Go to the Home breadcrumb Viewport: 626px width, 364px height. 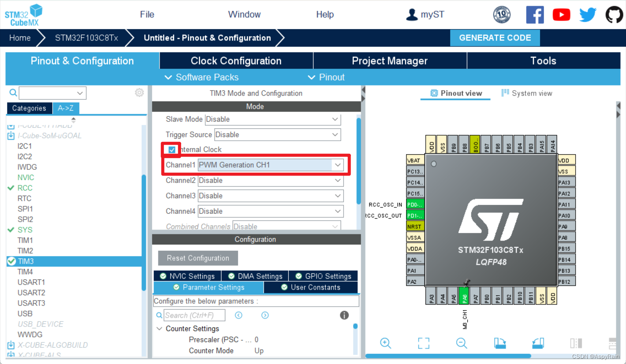coord(20,38)
